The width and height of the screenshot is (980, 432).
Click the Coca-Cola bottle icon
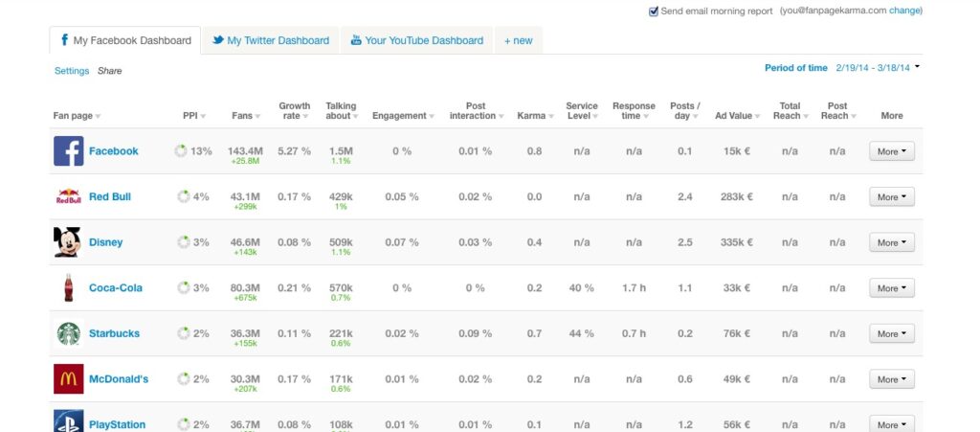point(67,288)
